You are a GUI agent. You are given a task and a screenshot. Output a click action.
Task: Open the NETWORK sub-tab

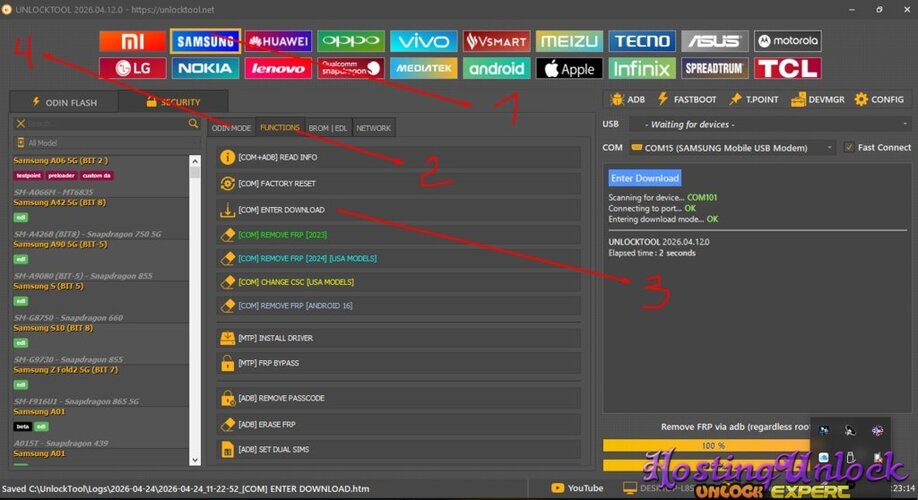tap(374, 128)
